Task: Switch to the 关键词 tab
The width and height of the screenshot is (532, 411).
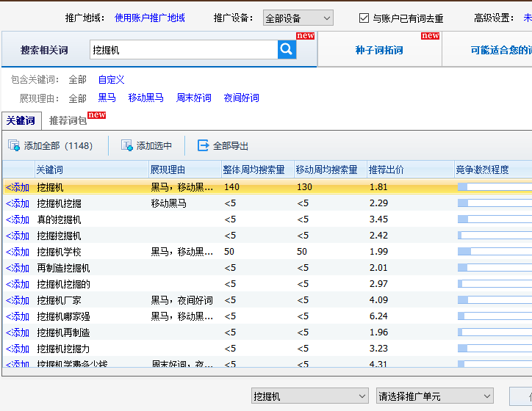Action: [20, 120]
